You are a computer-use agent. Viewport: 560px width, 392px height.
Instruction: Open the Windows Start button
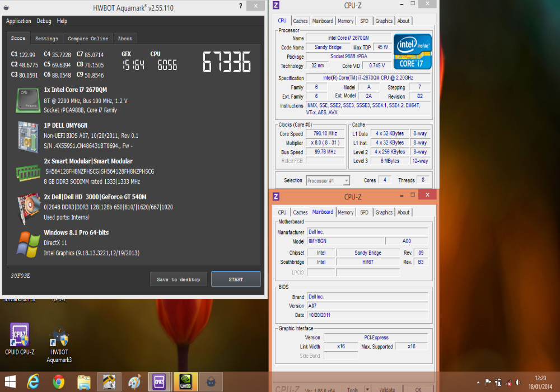click(x=10, y=382)
